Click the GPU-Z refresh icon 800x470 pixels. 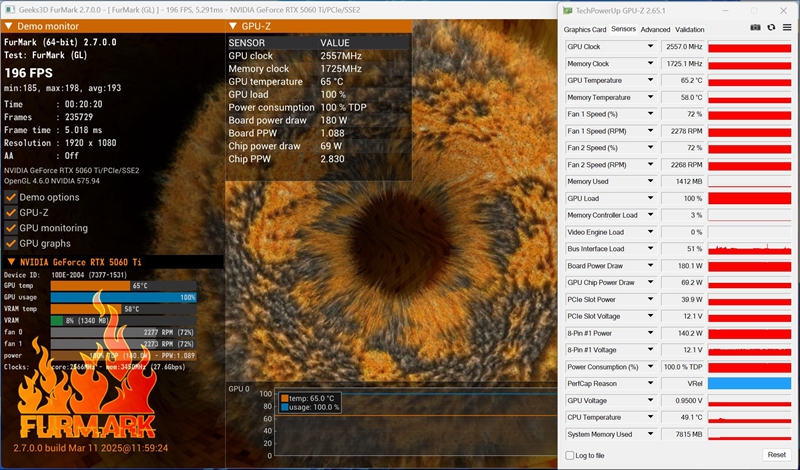click(771, 29)
